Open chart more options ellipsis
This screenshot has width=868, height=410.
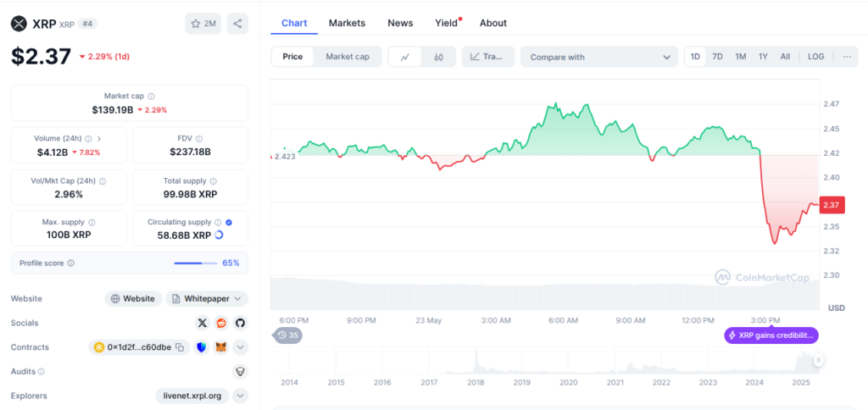point(847,57)
